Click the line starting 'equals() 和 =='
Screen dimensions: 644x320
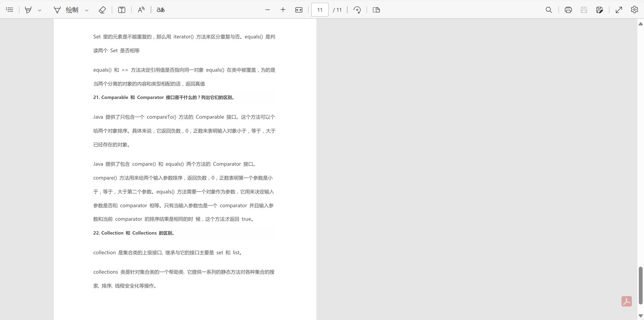(x=184, y=70)
